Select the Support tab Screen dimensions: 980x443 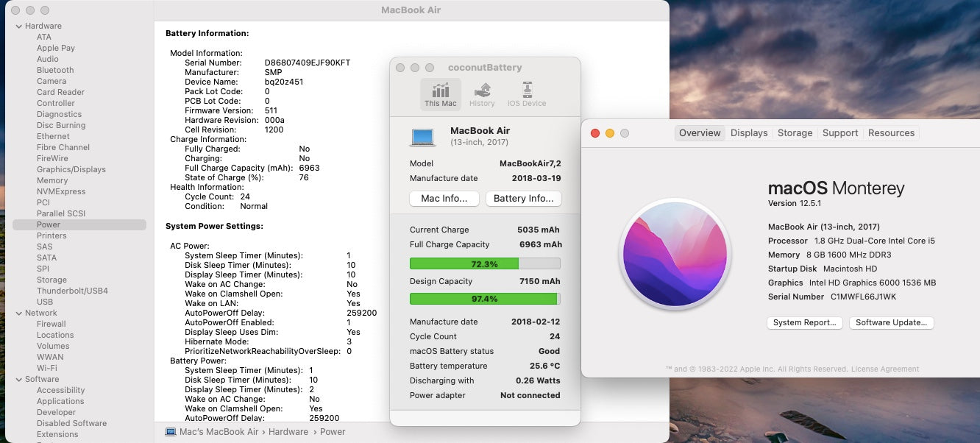839,133
